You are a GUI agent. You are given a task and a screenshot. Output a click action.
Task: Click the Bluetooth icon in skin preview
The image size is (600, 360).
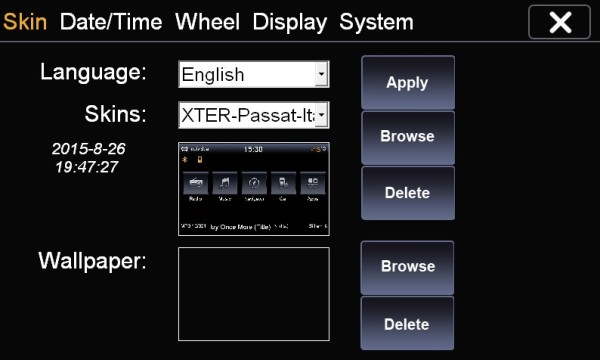[x=184, y=160]
